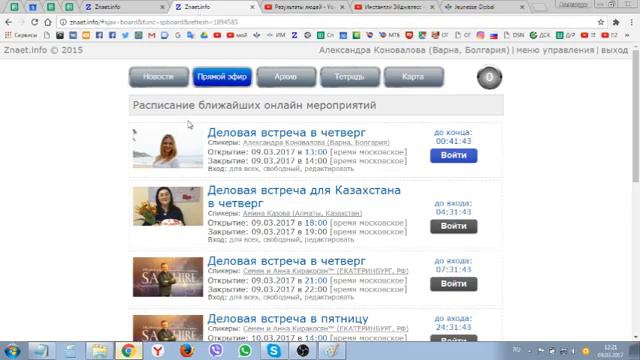The height and width of the screenshot is (360, 640).
Task: Go back with the browser back arrow
Action: point(9,22)
